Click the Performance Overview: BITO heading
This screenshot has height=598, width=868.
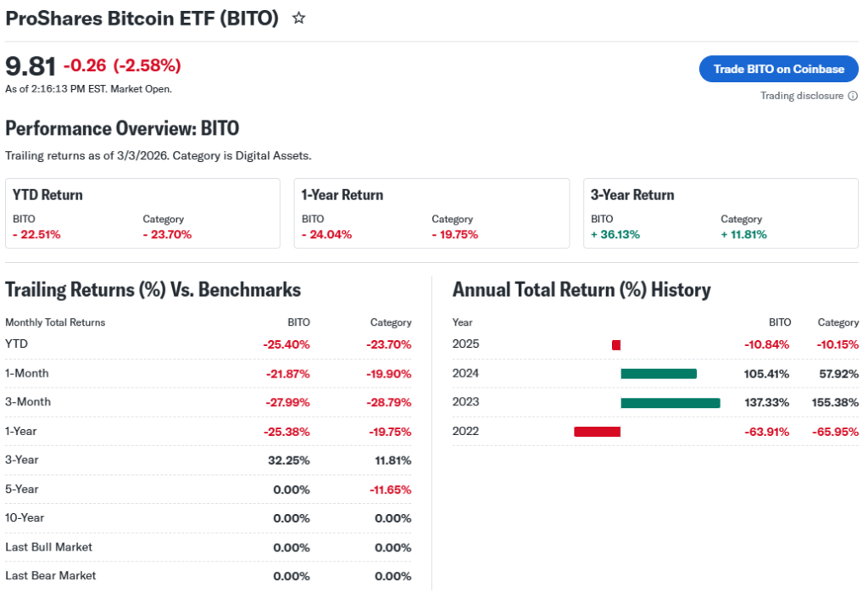(122, 128)
